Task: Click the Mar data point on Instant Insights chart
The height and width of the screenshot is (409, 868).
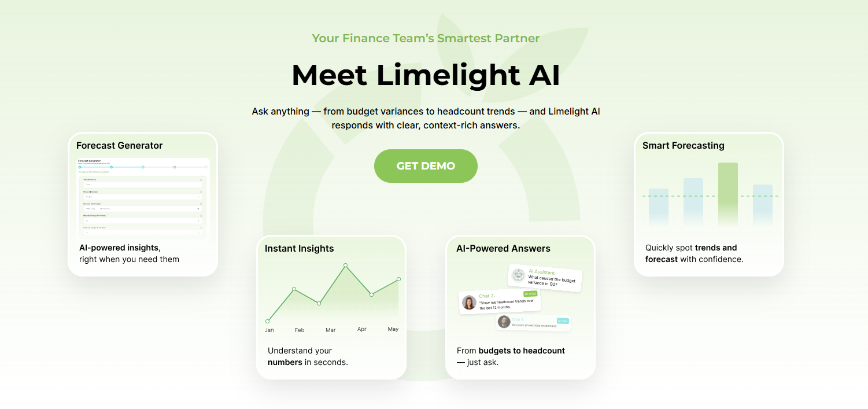Action: (319, 302)
